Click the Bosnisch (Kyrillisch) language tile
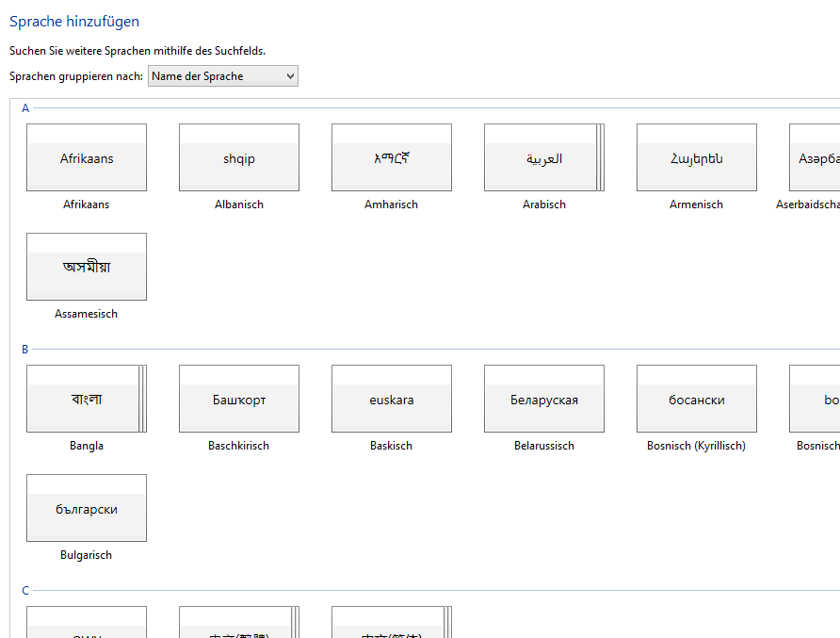The width and height of the screenshot is (840, 638). (x=697, y=400)
